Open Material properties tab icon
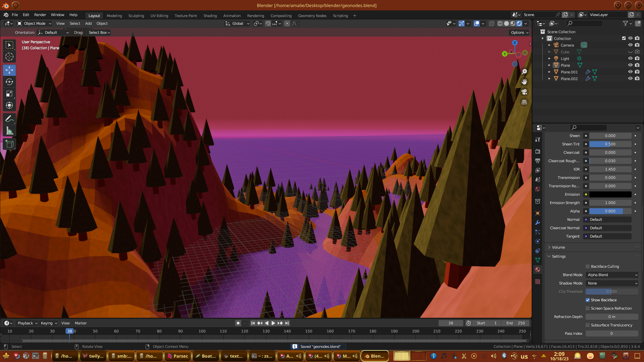 pos(538,269)
